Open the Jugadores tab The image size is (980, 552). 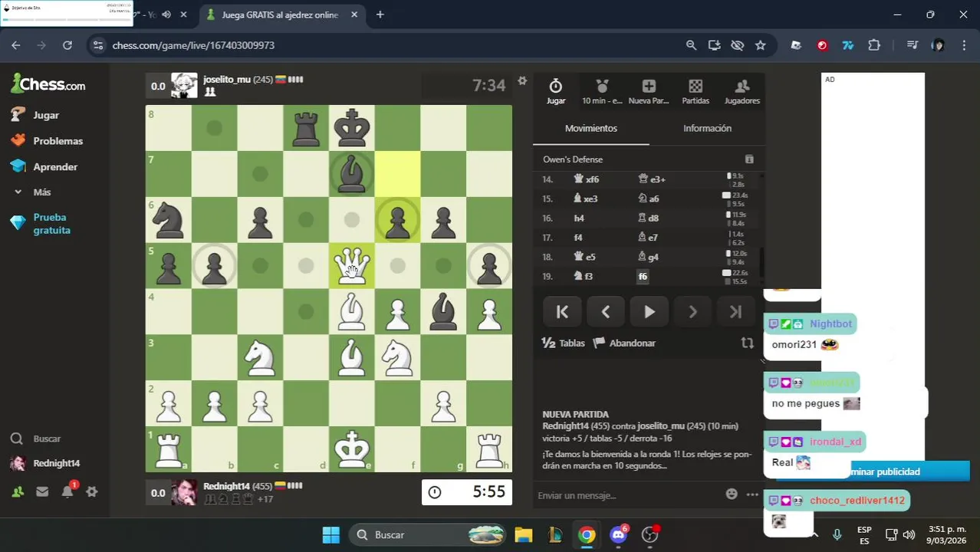coord(742,91)
